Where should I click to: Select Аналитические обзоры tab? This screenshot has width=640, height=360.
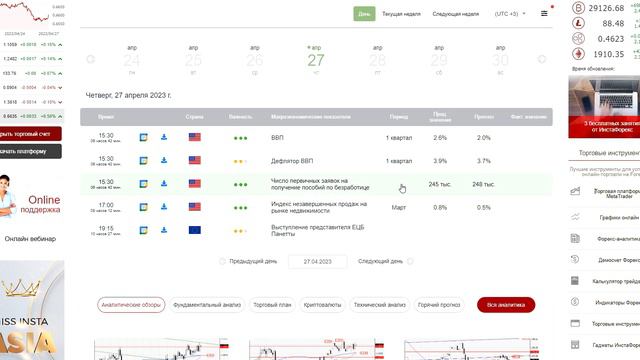pyautogui.click(x=131, y=305)
